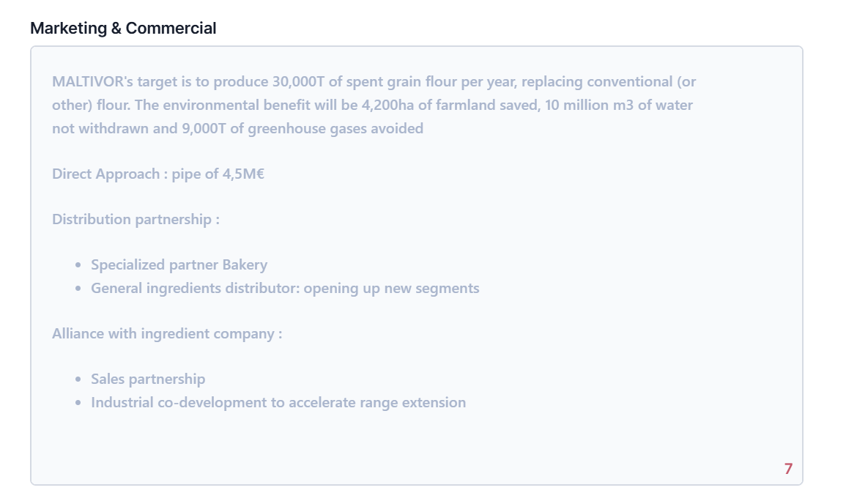Click the bullet dot before "Industrial co-development"
The image size is (857, 504).
tap(78, 404)
